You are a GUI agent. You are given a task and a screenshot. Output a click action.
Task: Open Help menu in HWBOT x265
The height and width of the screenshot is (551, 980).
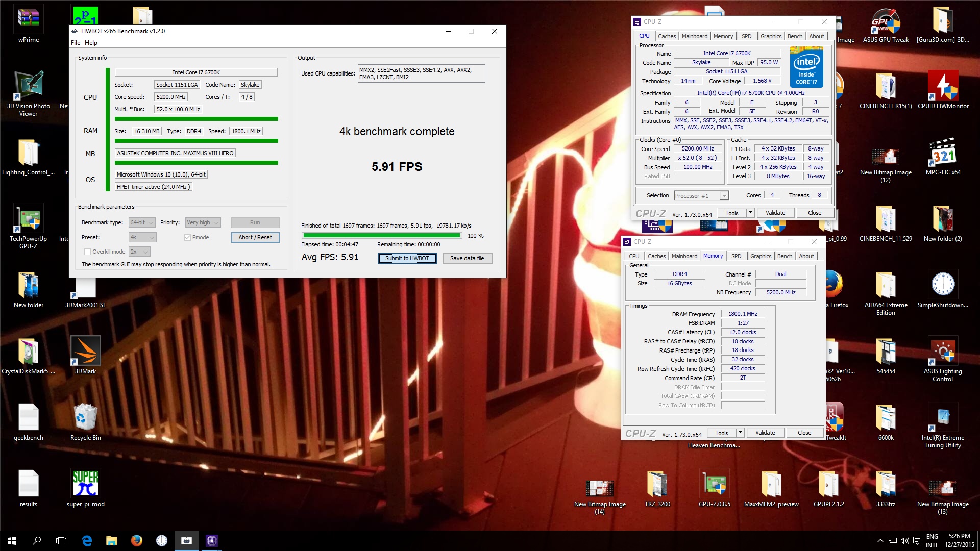point(91,43)
